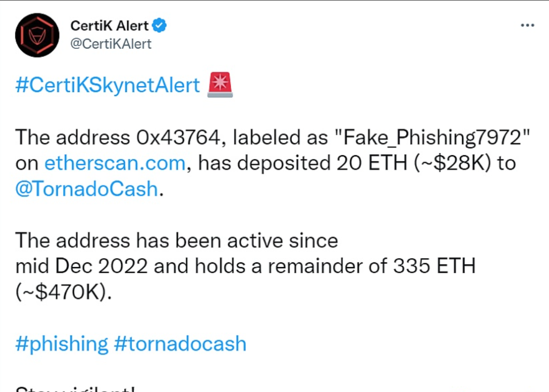Click the @CertiKAlert handle
The width and height of the screenshot is (549, 392).
click(x=111, y=44)
